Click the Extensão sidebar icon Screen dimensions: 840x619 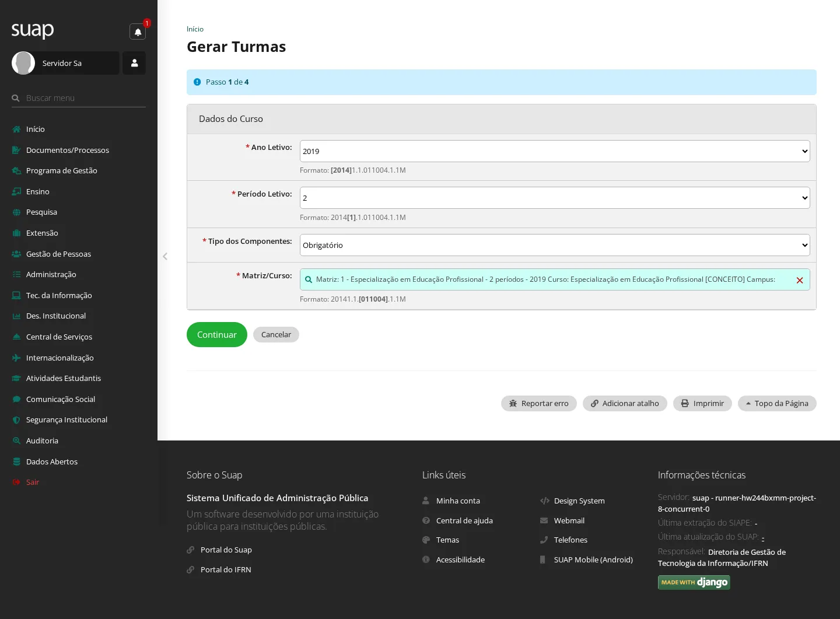click(16, 233)
